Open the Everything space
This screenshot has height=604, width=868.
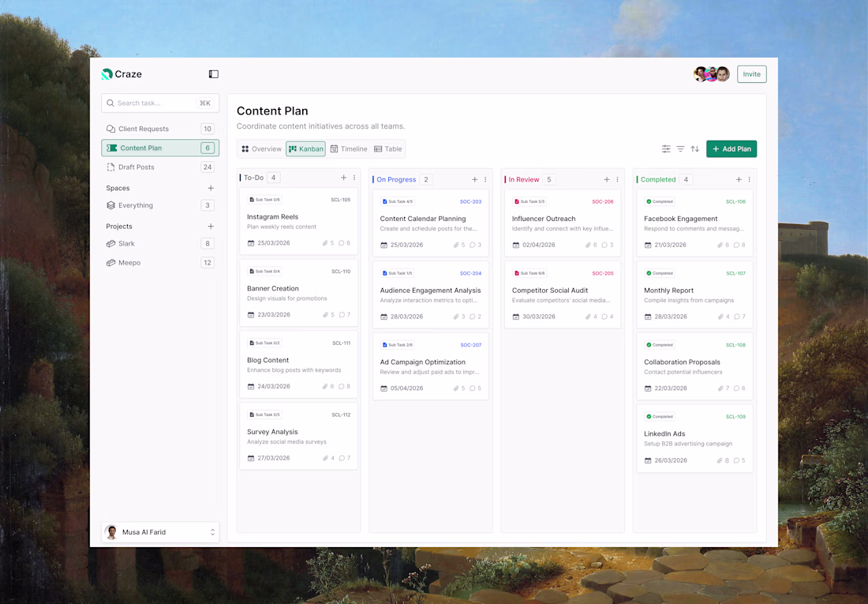(160, 205)
